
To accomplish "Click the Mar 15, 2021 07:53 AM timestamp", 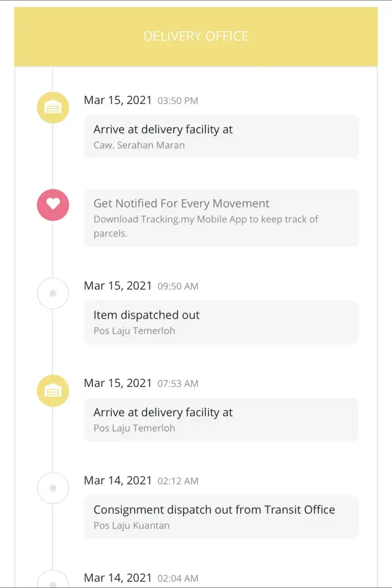I will click(x=141, y=383).
